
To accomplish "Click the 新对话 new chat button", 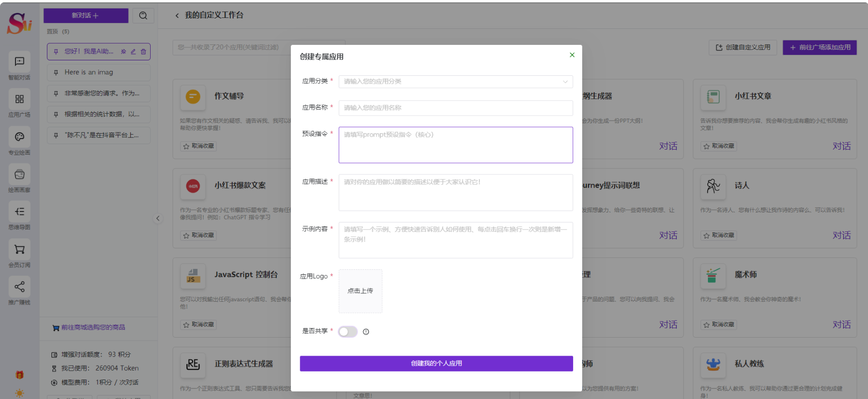I will [86, 15].
